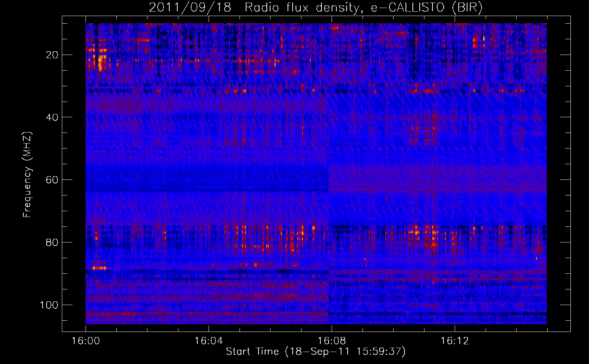Click the 60 frequency tick label
Screen dimensions: 589x364
(52, 180)
